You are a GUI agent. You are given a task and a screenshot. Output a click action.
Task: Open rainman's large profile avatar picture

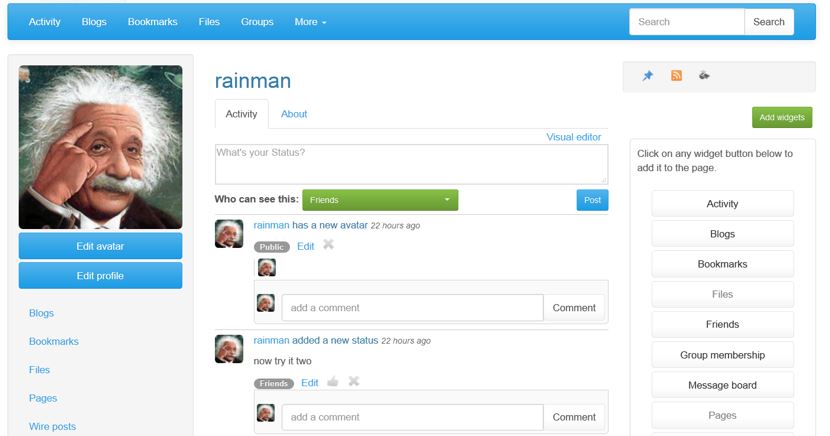(x=100, y=147)
